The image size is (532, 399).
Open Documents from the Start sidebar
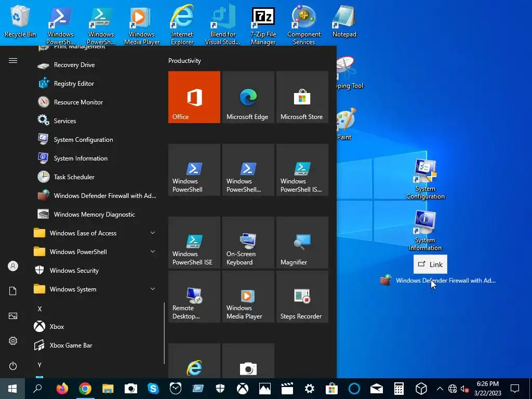click(13, 291)
